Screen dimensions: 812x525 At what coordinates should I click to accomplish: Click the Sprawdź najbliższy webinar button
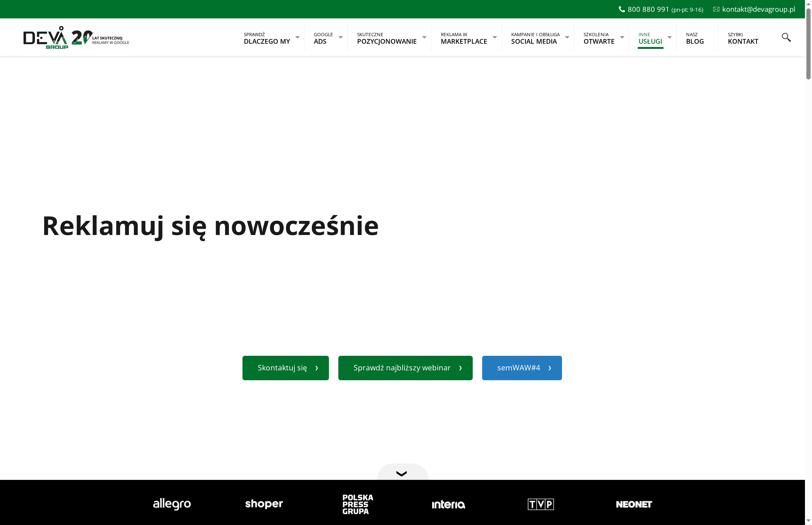pyautogui.click(x=405, y=368)
